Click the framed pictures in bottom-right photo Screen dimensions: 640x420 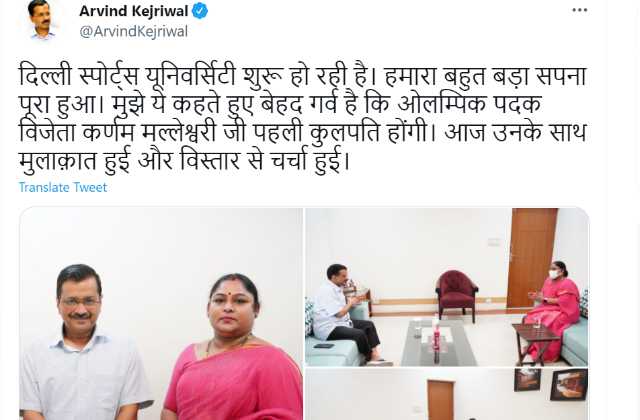(551, 383)
